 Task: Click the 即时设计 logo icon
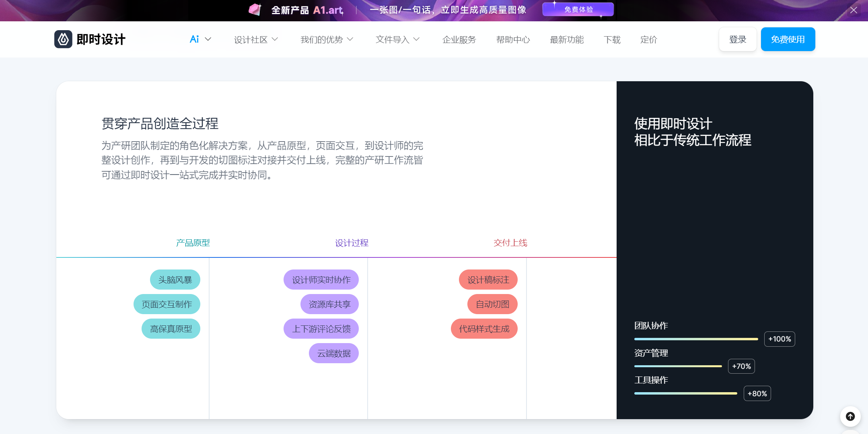[63, 39]
